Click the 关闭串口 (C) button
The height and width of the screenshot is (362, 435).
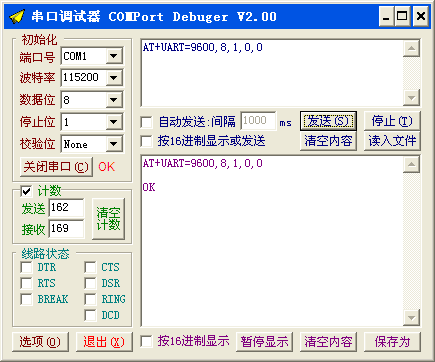56,167
